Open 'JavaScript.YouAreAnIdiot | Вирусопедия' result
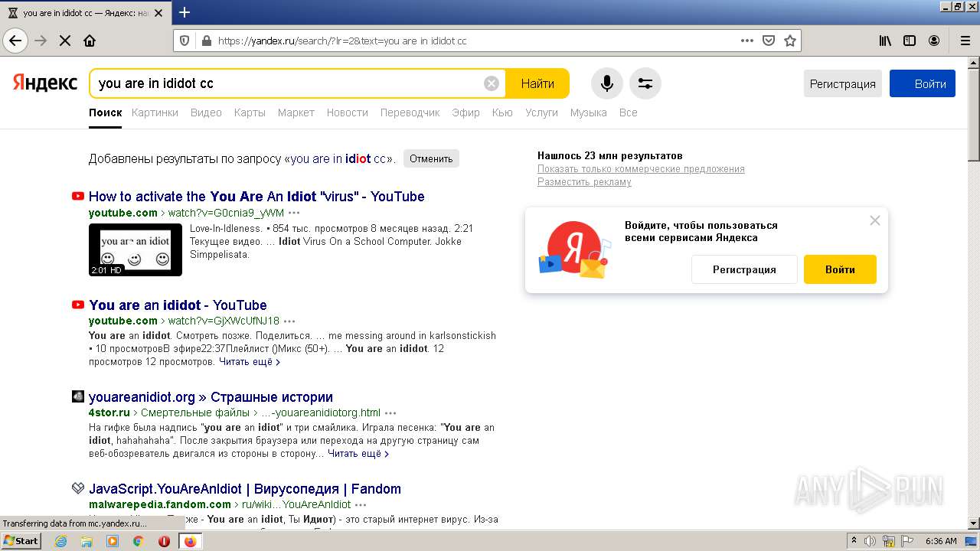The height and width of the screenshot is (551, 980). pos(245,489)
